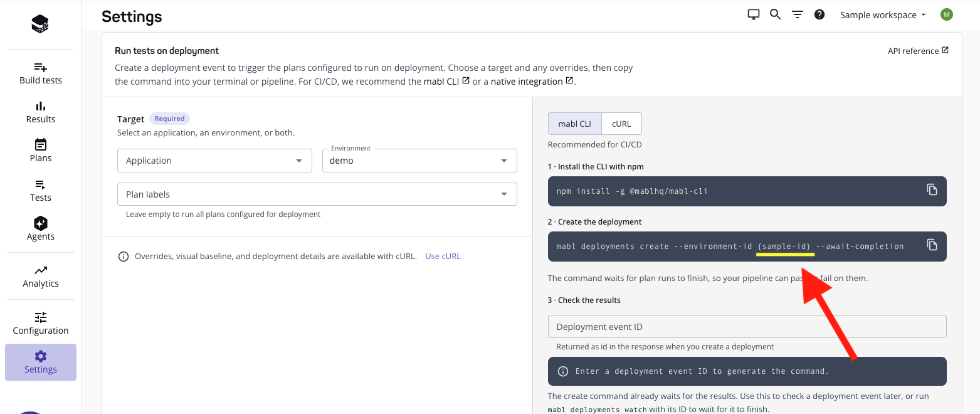The image size is (980, 414).
Task: Click the 'Enter a deployment event ID' message
Action: (x=702, y=371)
